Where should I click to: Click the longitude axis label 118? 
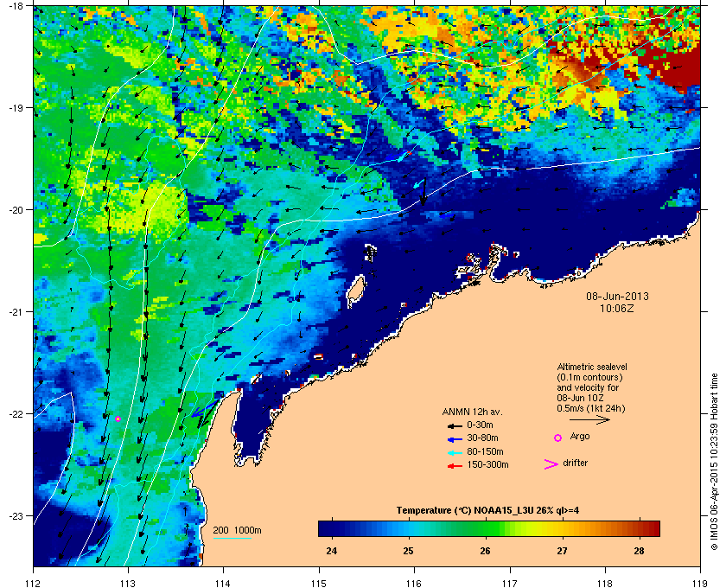(x=605, y=583)
